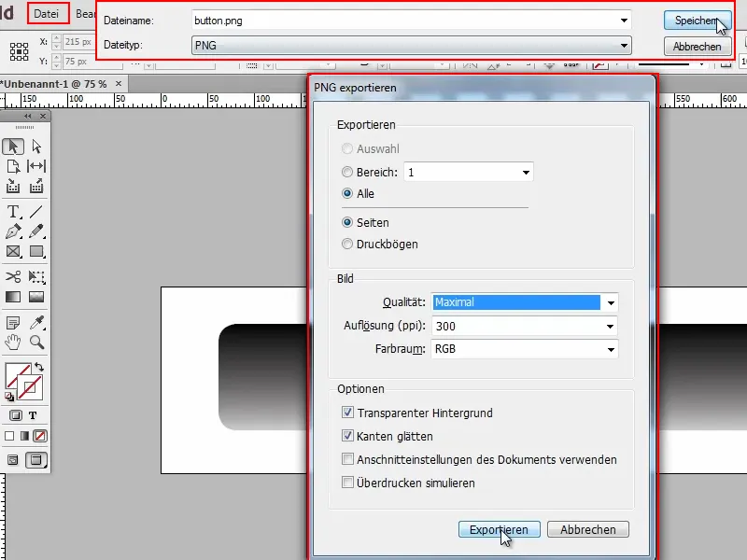Toggle Transparenter Hintergrund checkbox
The image size is (747, 560).
tap(347, 413)
